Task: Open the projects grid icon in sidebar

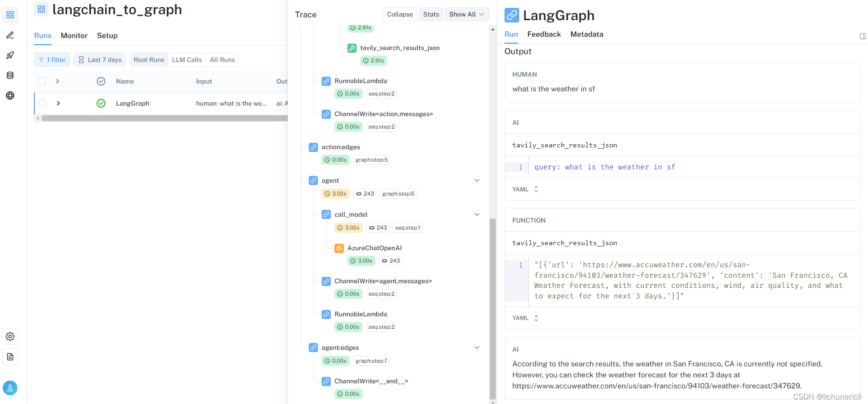Action: [10, 15]
